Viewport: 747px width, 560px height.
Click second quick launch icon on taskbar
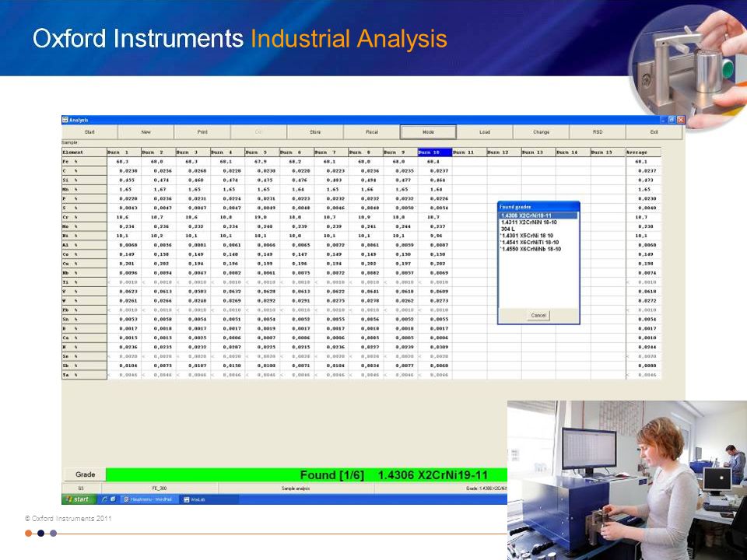(113, 499)
